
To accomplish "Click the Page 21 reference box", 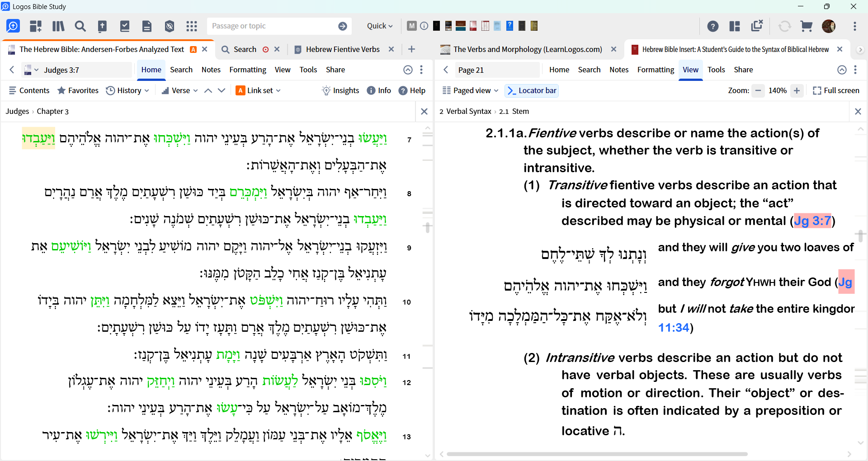I will (497, 70).
